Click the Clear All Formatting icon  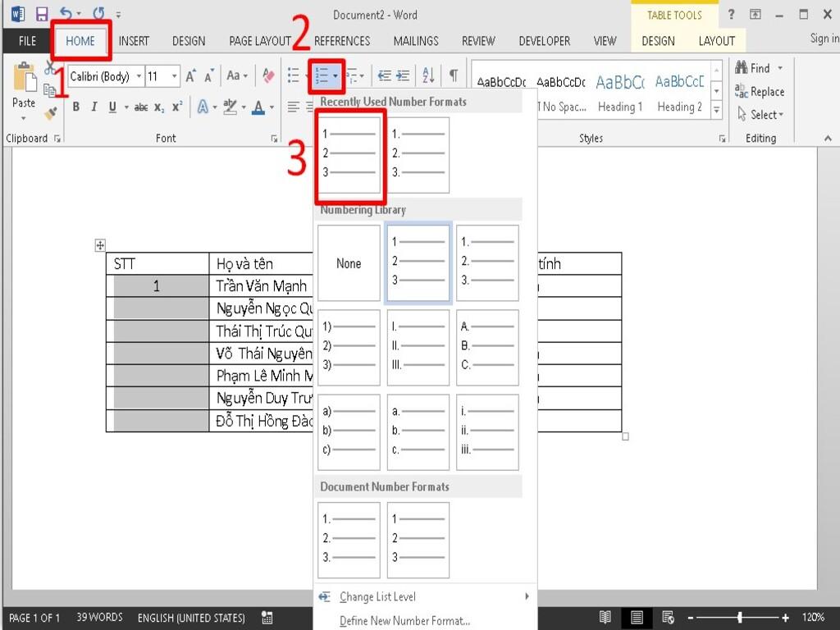click(268, 76)
